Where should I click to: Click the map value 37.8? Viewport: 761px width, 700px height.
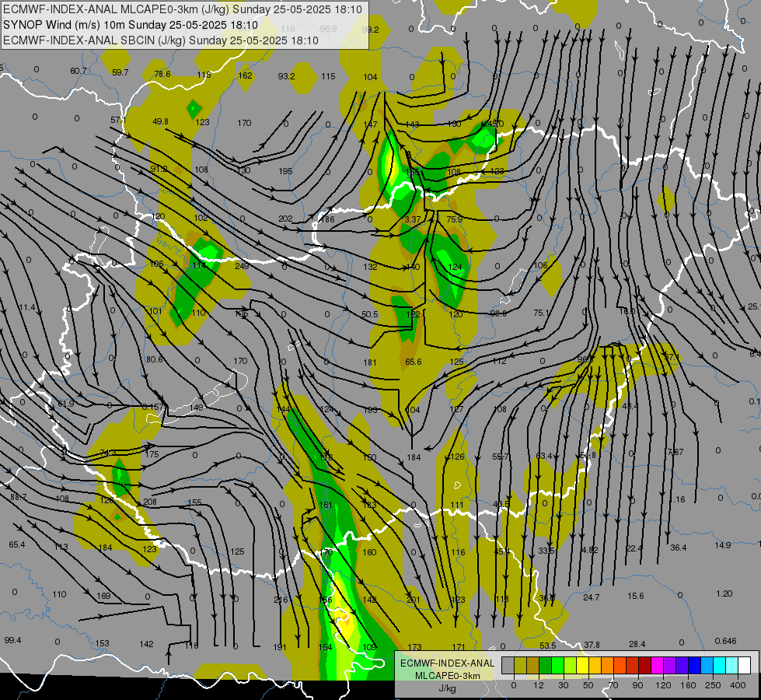(x=592, y=645)
